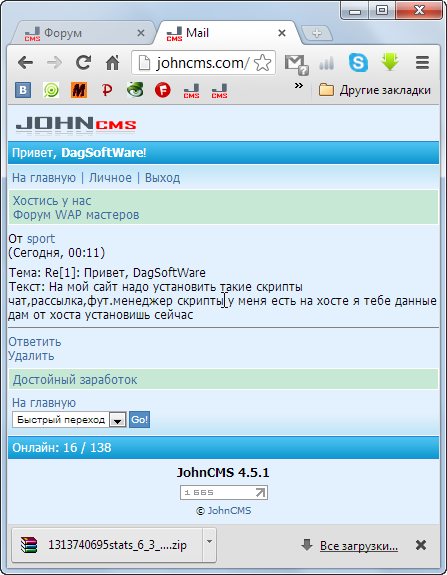Click the Удалить link
Screen dimensions: 447x575
(31, 356)
